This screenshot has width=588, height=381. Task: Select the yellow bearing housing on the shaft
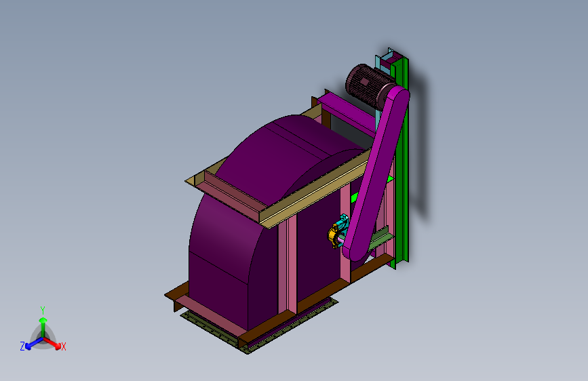tap(333, 235)
